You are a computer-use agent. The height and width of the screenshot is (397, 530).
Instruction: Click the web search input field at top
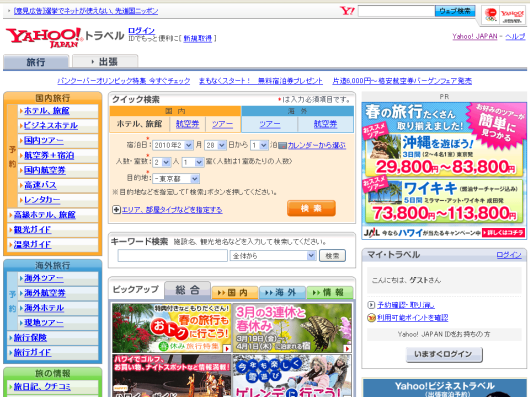point(396,11)
